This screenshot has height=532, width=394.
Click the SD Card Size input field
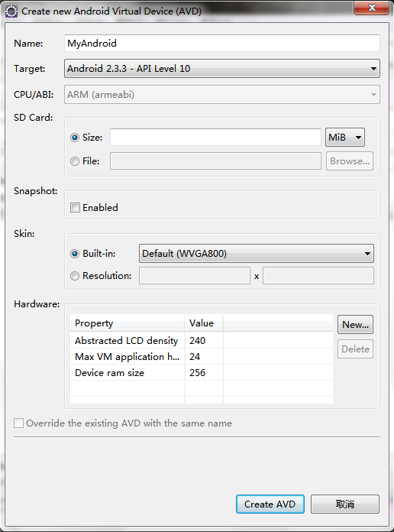(215, 137)
